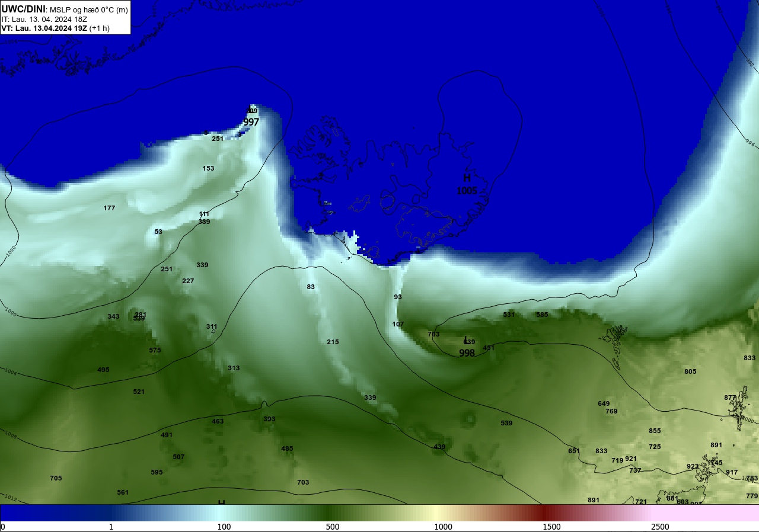Click the map value 531
Screen dimensions: 759x532
click(x=509, y=315)
